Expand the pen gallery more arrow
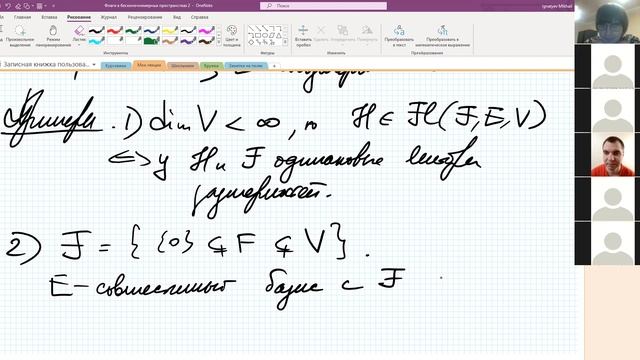Screen dimensions: 640x360 [x=219, y=42]
